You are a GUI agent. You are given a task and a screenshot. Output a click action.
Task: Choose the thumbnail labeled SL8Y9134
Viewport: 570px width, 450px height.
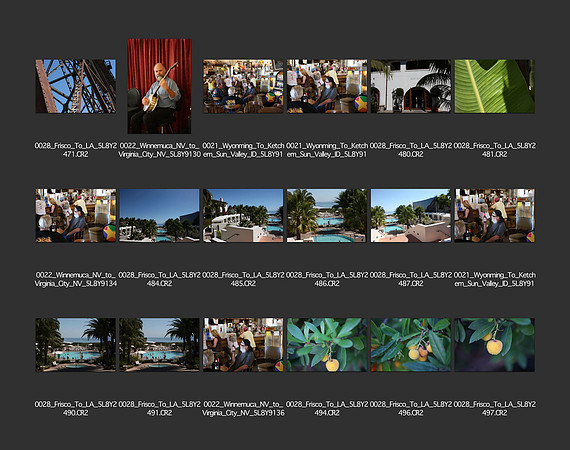pos(76,215)
